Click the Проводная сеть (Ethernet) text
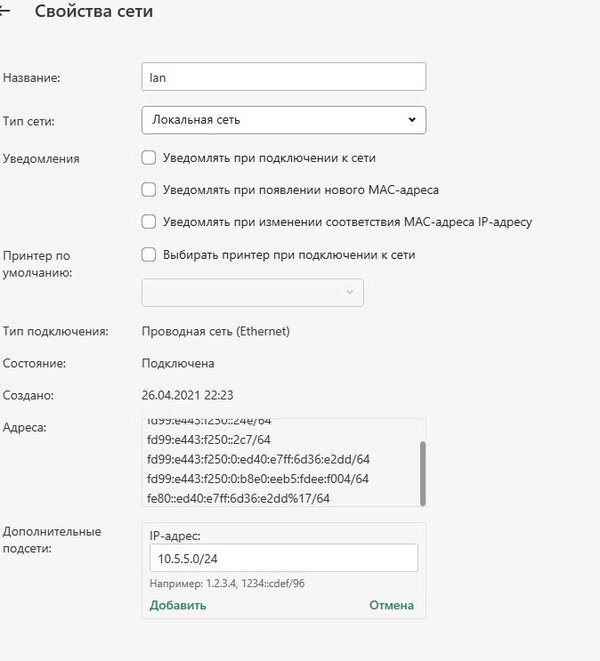This screenshot has width=600, height=661. (216, 331)
